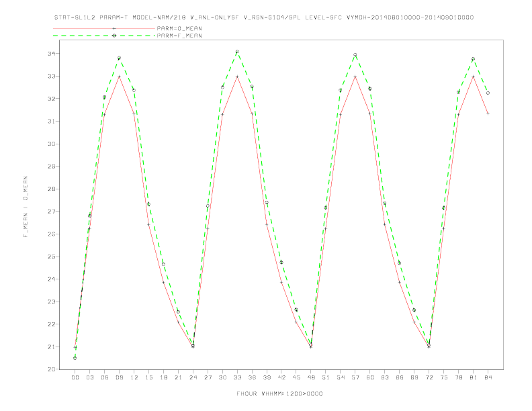Screen dimensions: 532x411
Task: Click the F_MEAN circle marker at hour 57 peak
Action: tap(355, 54)
